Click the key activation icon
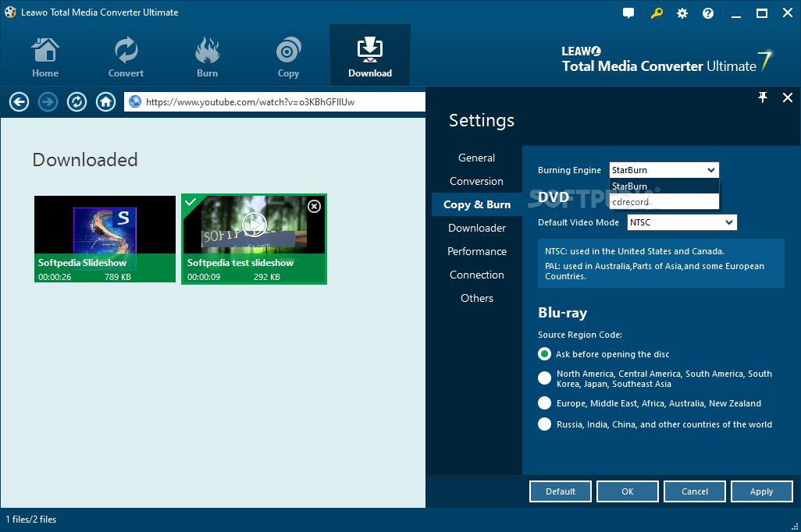 (657, 13)
